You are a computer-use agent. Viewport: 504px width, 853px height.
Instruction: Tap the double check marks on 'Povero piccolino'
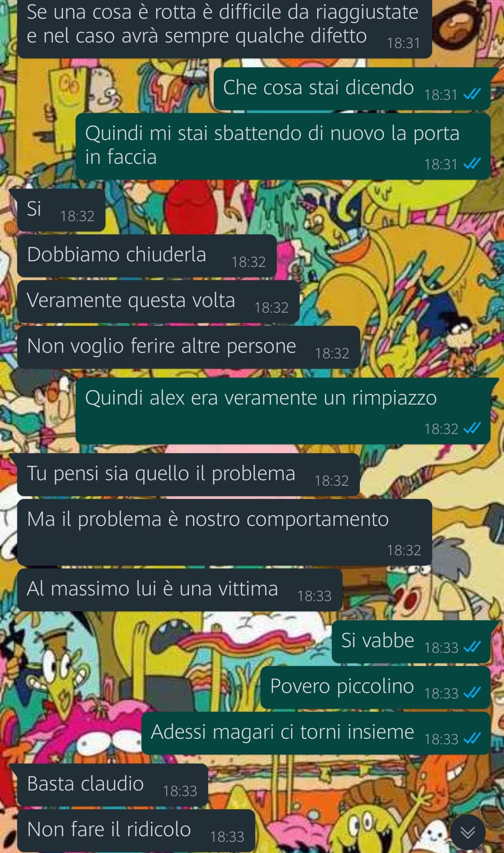[x=472, y=693]
